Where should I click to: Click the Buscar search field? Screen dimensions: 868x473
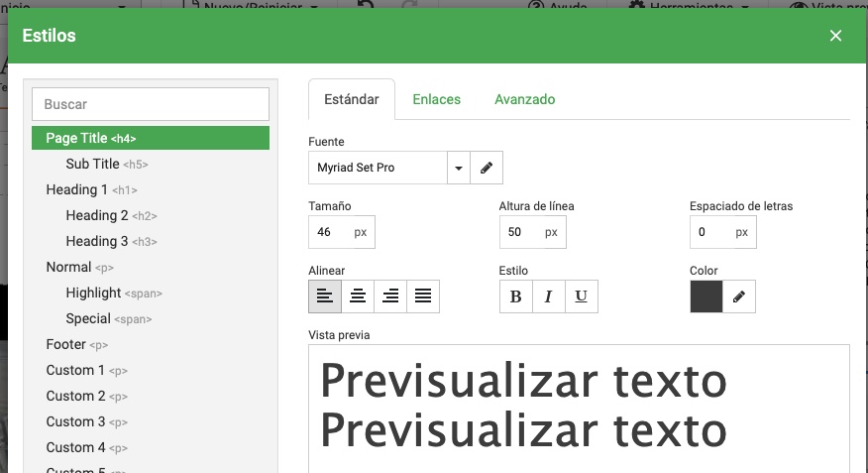coord(151,104)
